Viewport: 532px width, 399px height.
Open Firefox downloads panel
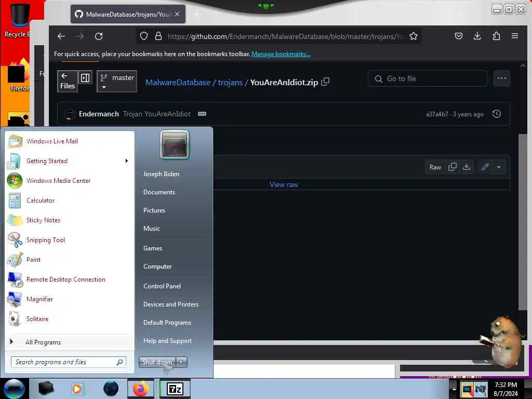[x=477, y=36]
